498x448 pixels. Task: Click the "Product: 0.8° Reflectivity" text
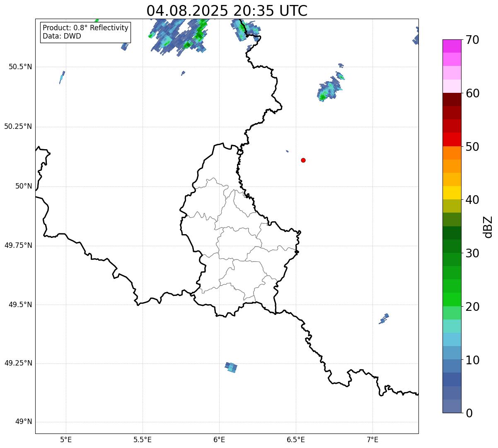pos(85,28)
